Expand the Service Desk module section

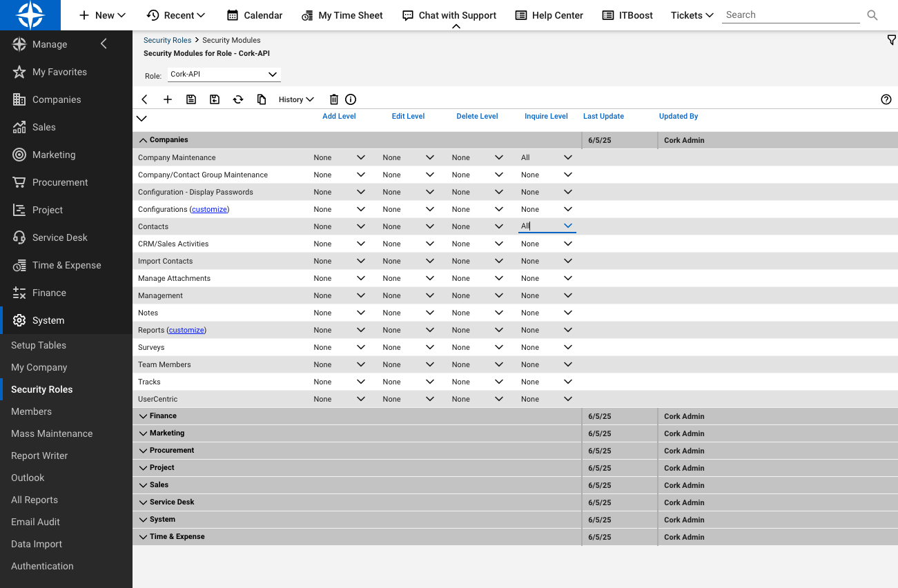tap(144, 502)
